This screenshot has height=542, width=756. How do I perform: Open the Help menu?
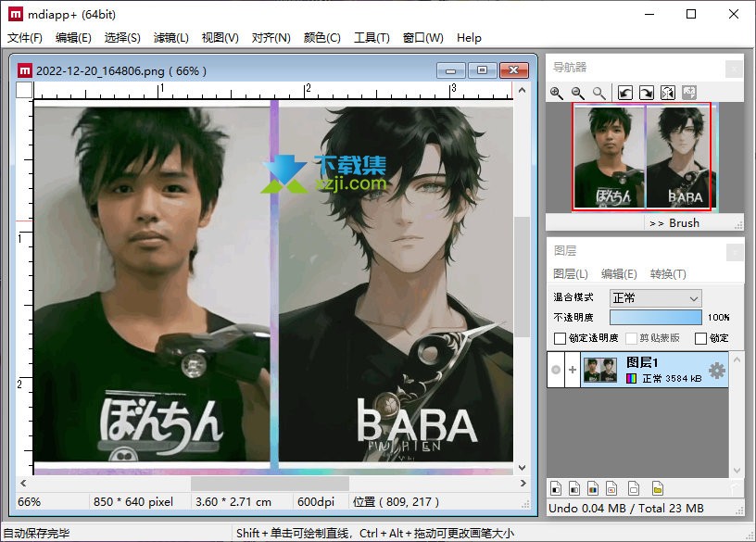pyautogui.click(x=469, y=38)
